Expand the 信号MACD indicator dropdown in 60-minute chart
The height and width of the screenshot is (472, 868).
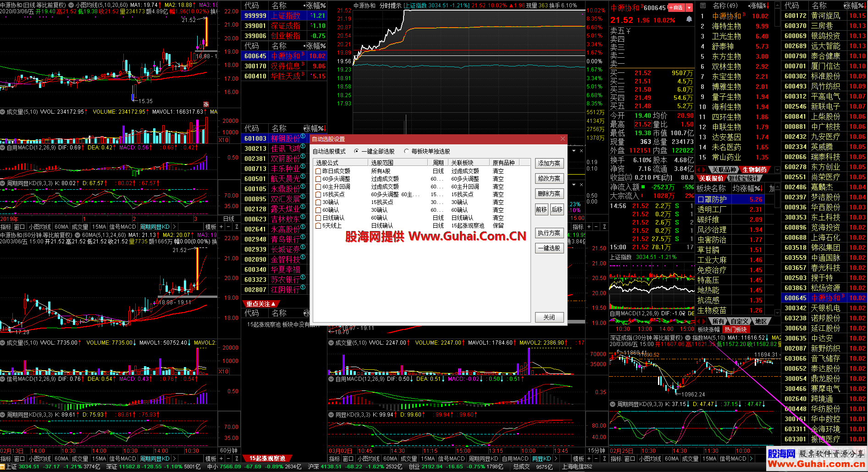point(2,379)
